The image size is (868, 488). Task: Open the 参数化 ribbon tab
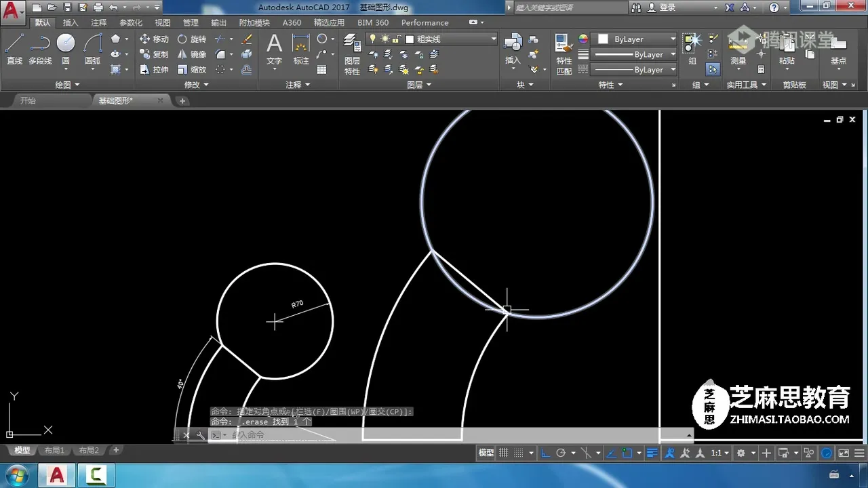coord(131,22)
